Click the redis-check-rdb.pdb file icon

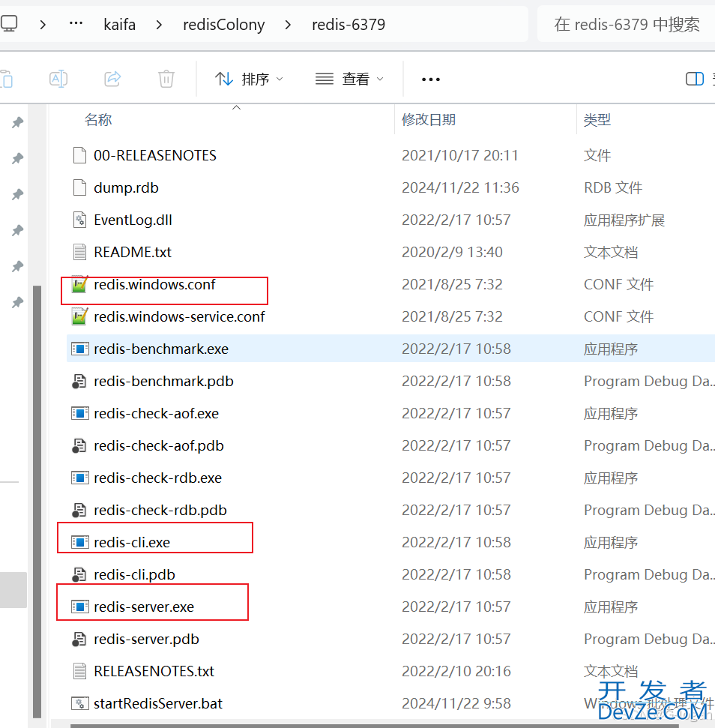[79, 511]
